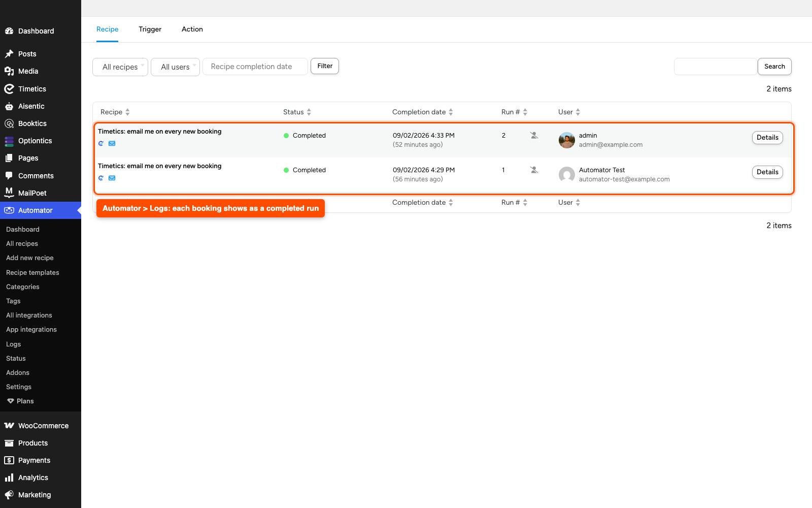Click the Automator robot icon

[x=9, y=210]
